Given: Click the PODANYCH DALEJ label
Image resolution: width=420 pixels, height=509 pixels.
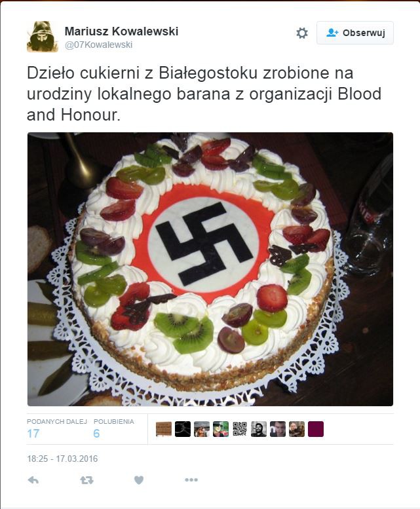Looking at the screenshot, I should pos(57,421).
